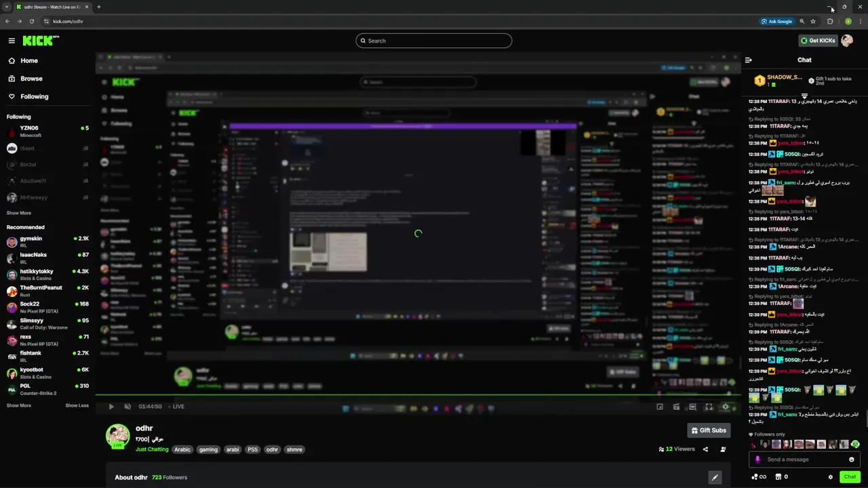The height and width of the screenshot is (488, 868).
Task: Click purple microphone icon in message box
Action: (x=757, y=460)
